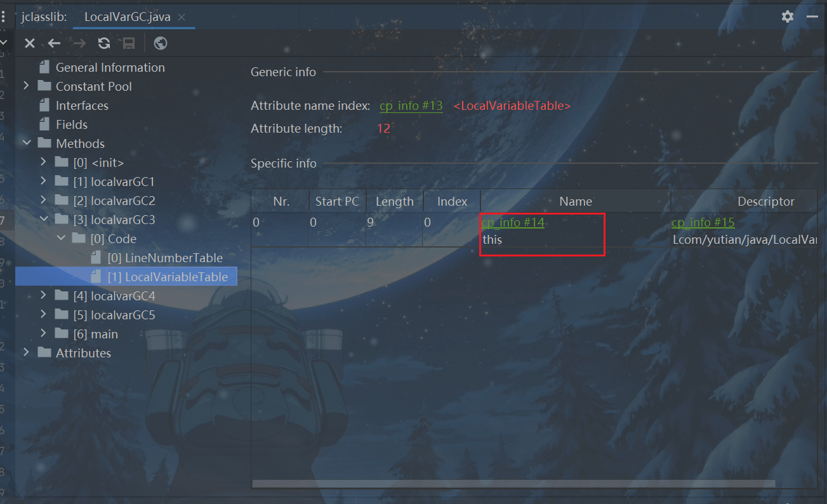827x504 pixels.
Task: Click the horizontal scrollbar under the table
Action: [513, 484]
